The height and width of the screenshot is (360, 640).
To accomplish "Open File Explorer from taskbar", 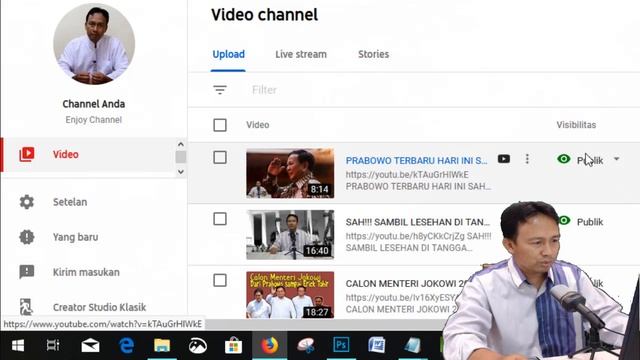I will (162, 346).
